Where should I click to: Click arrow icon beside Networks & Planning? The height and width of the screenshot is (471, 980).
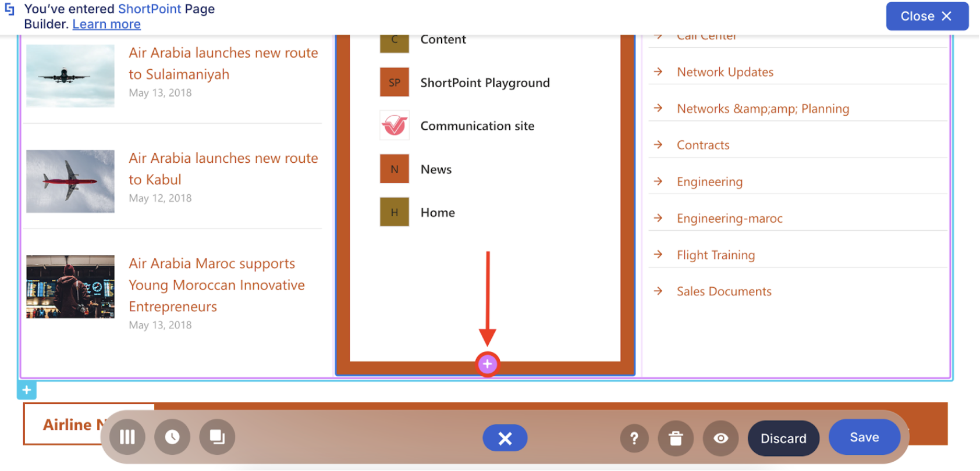(x=658, y=108)
